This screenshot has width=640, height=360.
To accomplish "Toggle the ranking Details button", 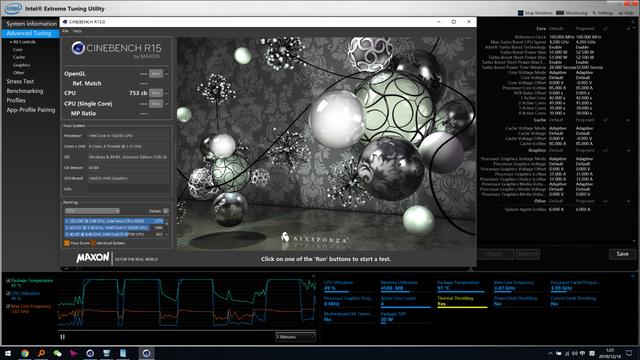I will (166, 211).
